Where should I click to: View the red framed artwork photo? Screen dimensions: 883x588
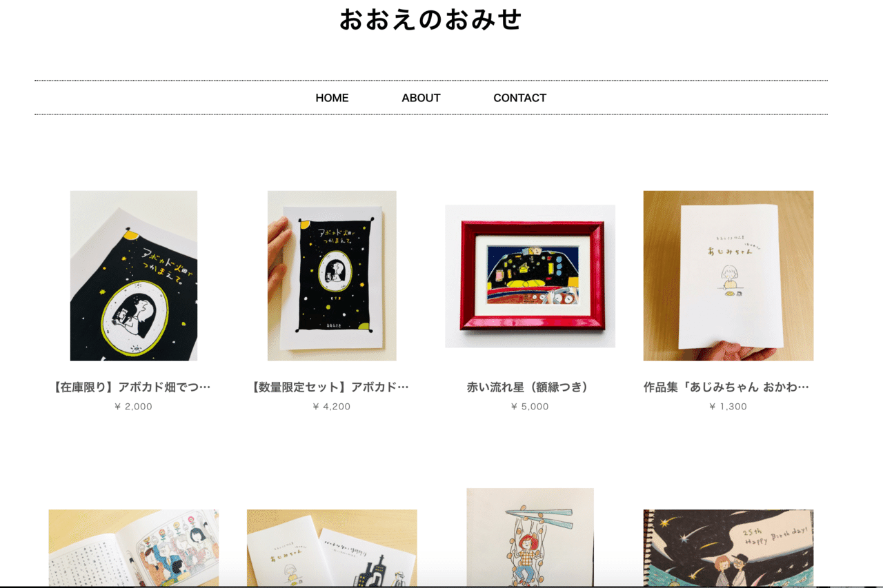[x=530, y=276]
